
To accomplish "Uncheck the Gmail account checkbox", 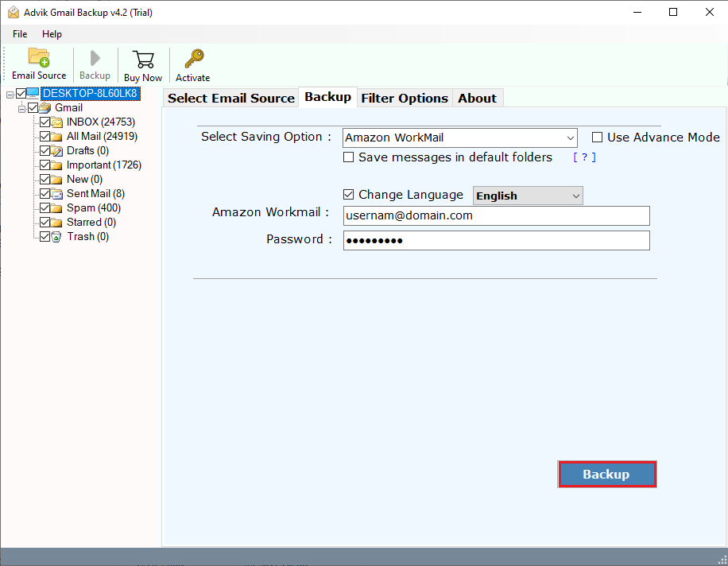I will [33, 108].
